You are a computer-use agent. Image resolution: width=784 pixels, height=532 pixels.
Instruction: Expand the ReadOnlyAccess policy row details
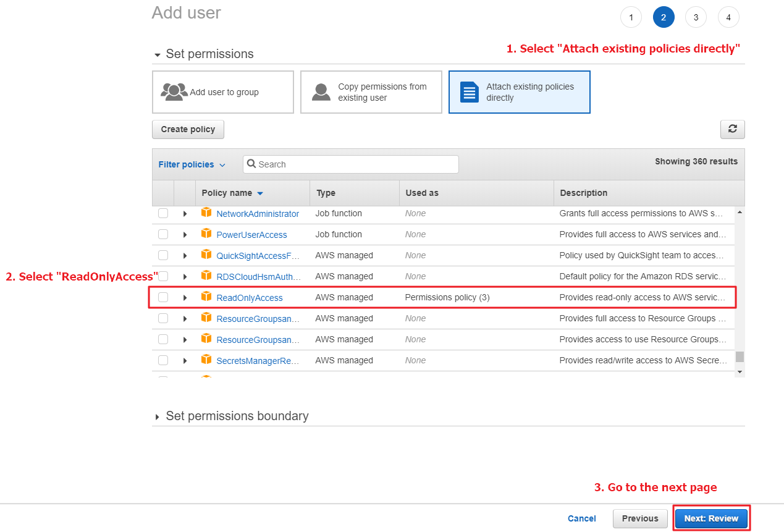coord(185,298)
